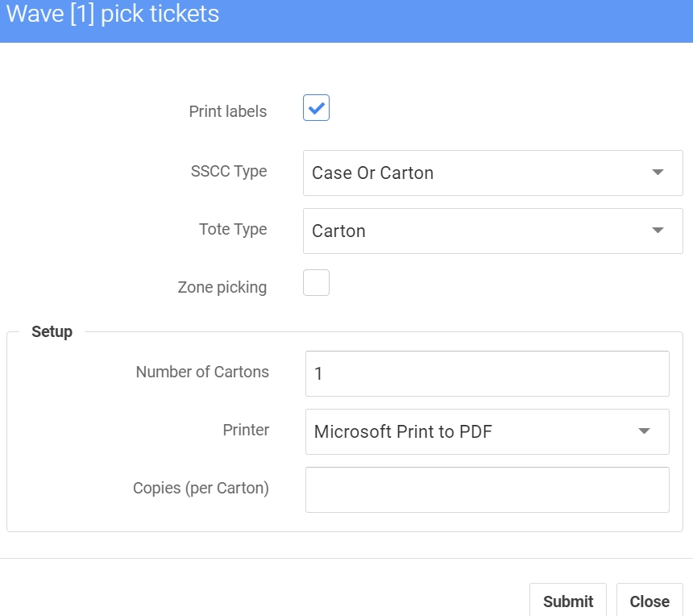Click the Tote Type label
The image size is (693, 616).
[232, 229]
